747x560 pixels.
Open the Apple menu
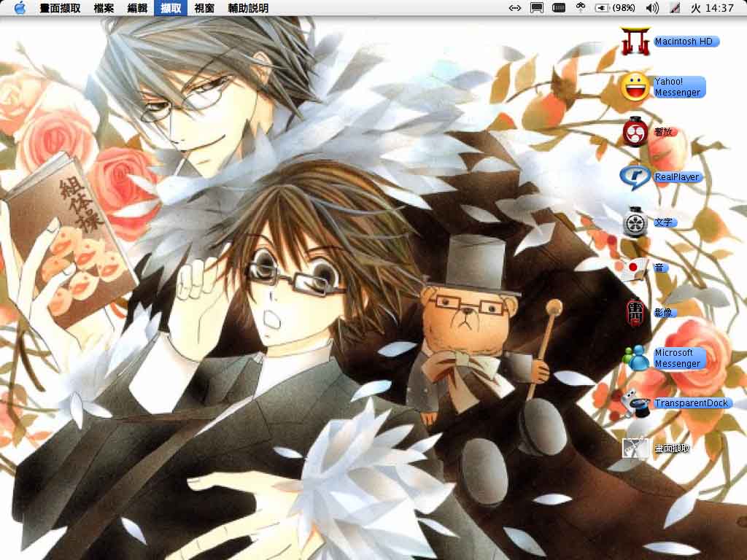click(20, 7)
